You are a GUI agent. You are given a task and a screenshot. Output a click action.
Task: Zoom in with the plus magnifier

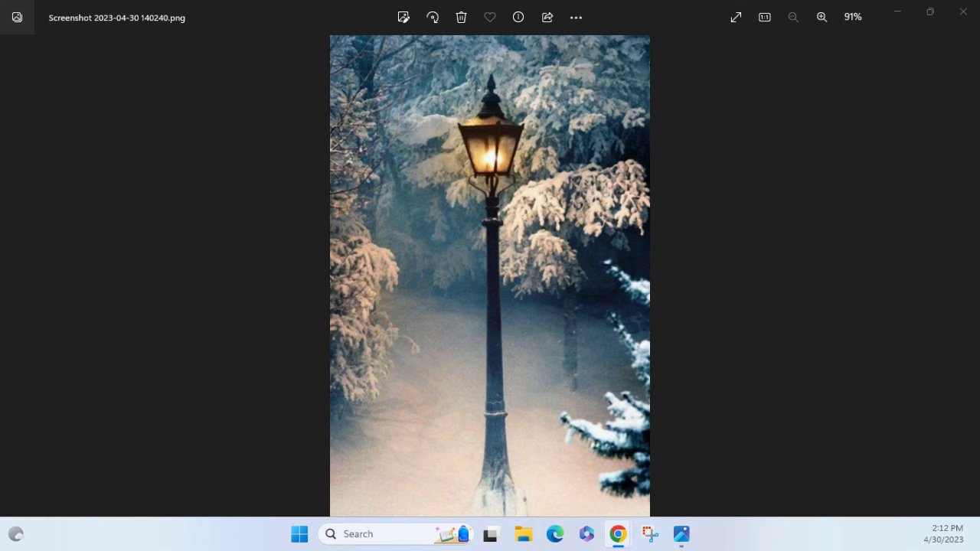click(x=822, y=17)
